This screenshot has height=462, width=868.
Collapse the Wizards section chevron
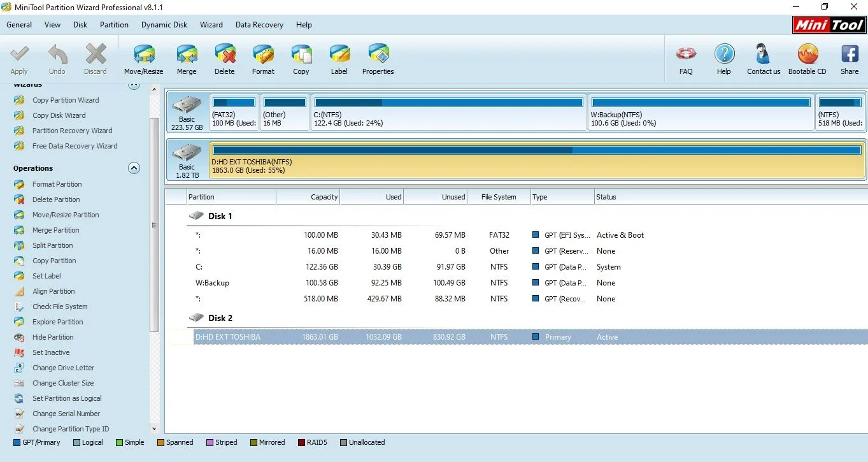pyautogui.click(x=134, y=84)
